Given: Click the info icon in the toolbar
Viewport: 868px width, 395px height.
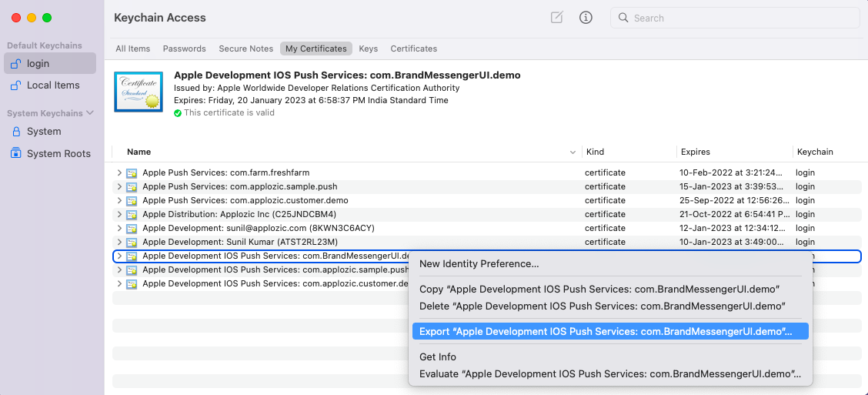Looking at the screenshot, I should point(586,18).
